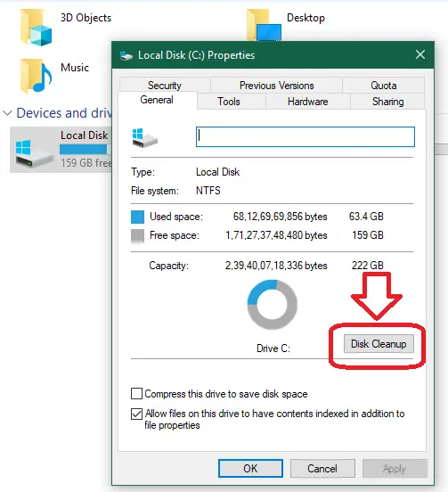Uncheck Allow files to have contents indexed
The height and width of the screenshot is (492, 448).
[136, 414]
